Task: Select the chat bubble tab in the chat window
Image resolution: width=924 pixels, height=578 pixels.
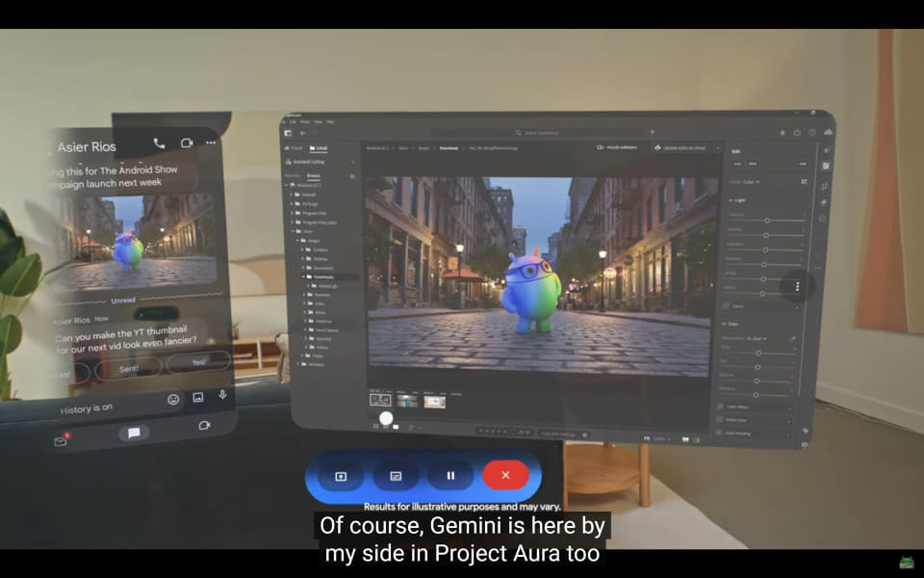Action: tap(134, 433)
